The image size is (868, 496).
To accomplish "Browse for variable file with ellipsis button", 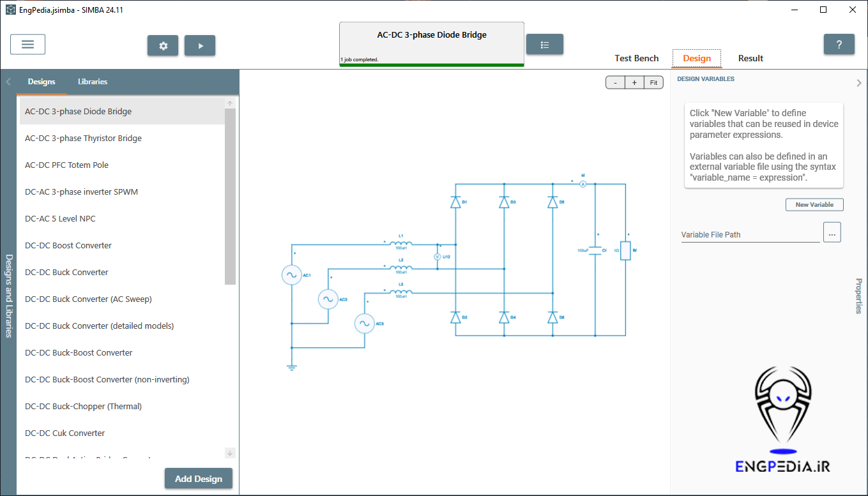I will tap(832, 233).
